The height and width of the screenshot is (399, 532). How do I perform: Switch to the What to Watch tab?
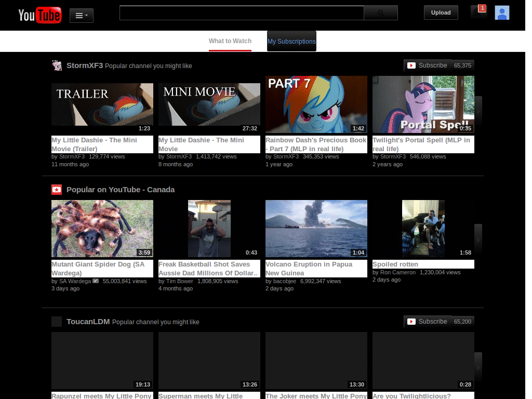[x=230, y=41]
